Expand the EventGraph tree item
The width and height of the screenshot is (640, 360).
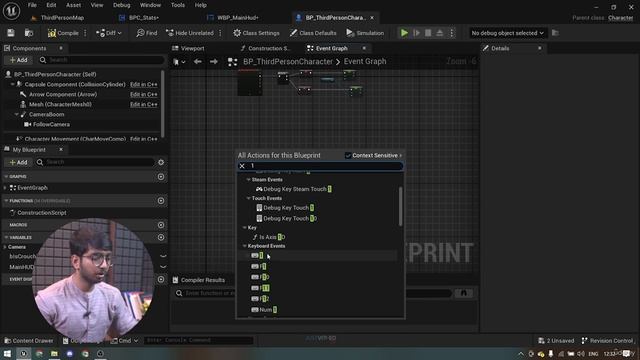[5, 188]
